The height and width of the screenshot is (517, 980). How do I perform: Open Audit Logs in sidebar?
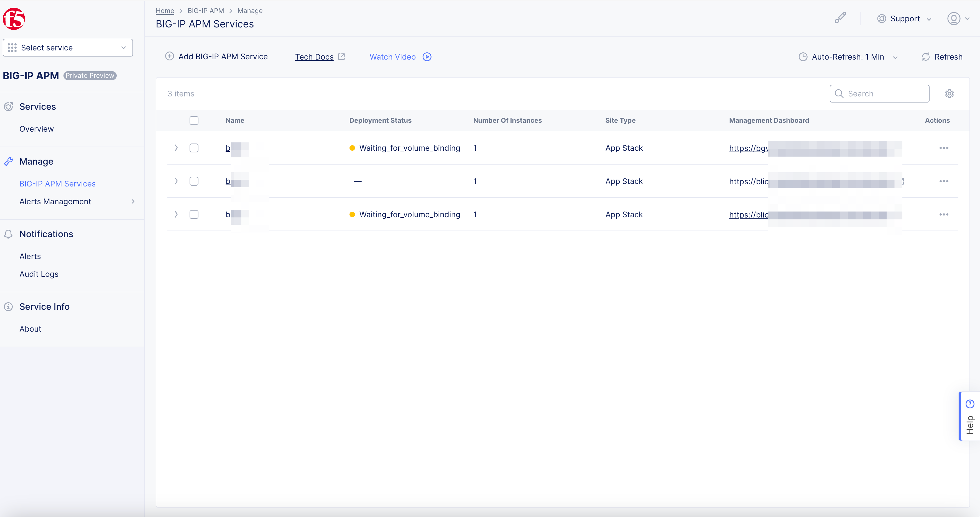(39, 274)
